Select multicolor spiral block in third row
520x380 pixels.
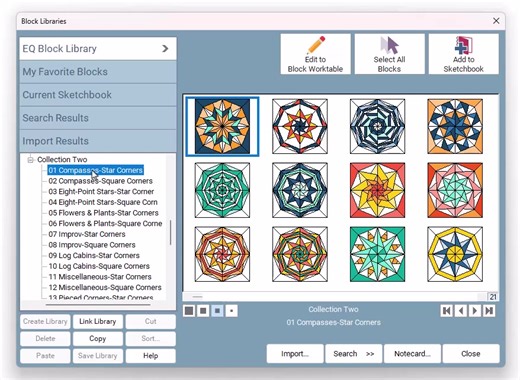tap(300, 254)
